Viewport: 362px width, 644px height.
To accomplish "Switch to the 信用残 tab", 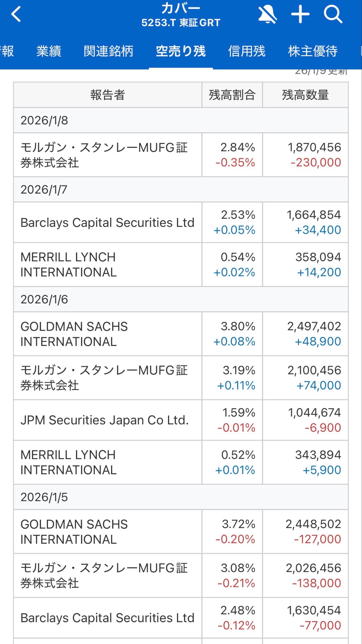I will (247, 51).
